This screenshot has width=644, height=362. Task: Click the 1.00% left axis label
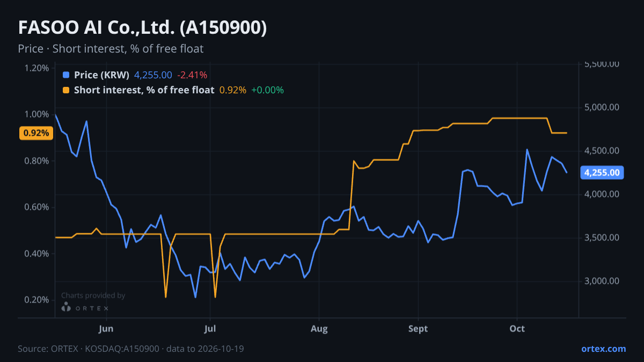tap(36, 114)
